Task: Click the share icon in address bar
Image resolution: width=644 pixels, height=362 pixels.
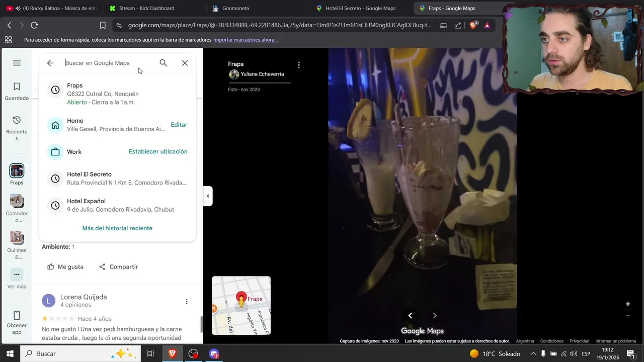Action: pyautogui.click(x=458, y=25)
